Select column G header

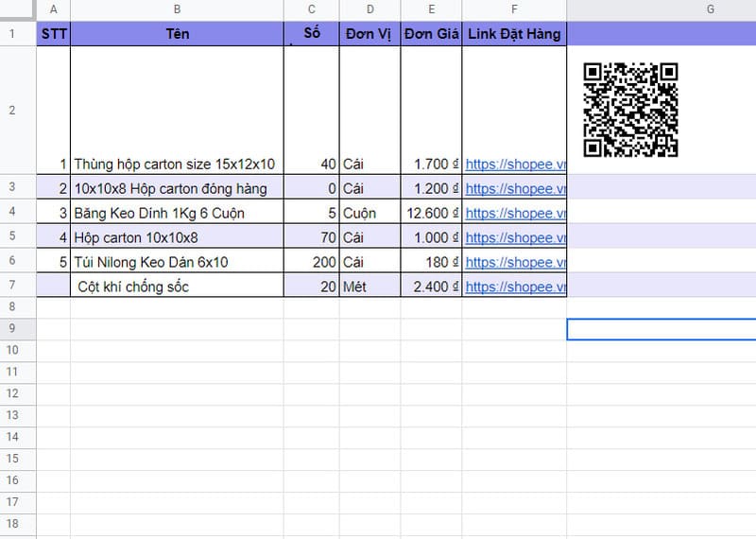click(x=661, y=9)
